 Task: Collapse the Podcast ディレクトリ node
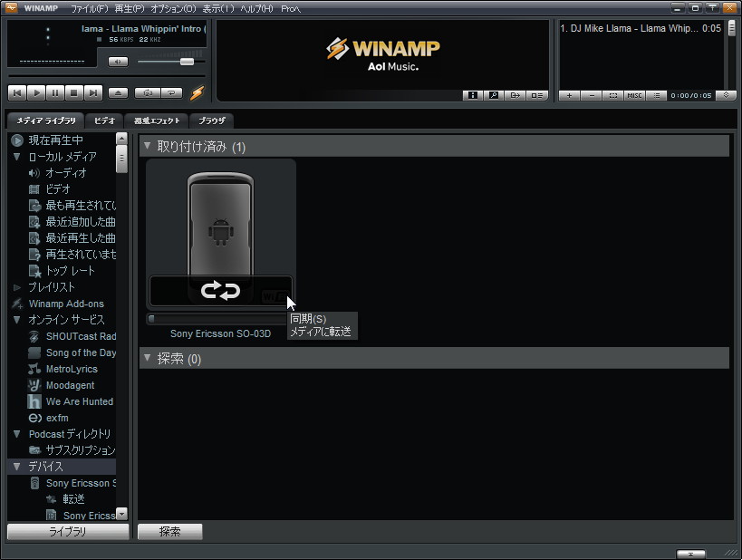(17, 434)
